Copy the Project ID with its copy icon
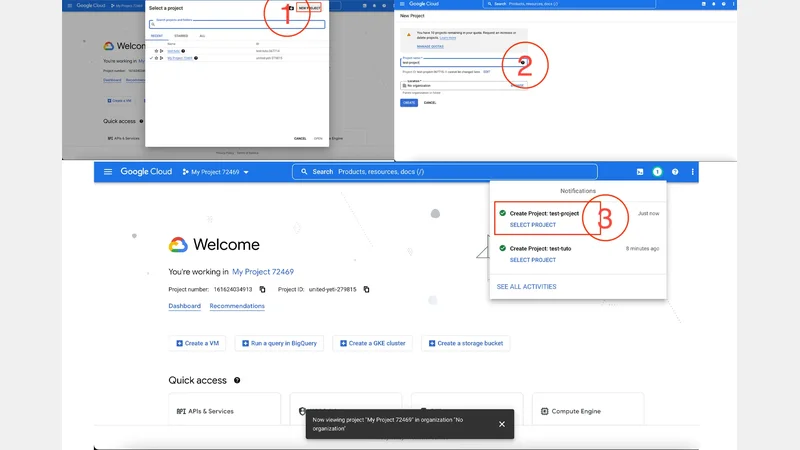800x450 pixels. 366,289
